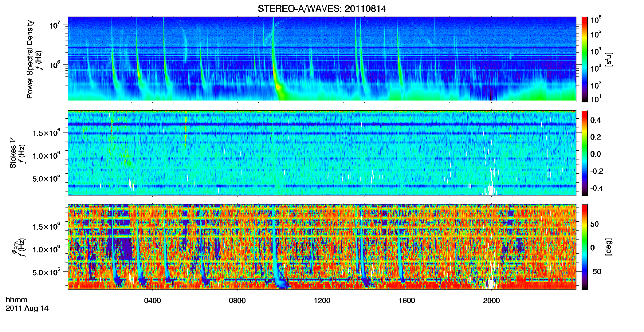644x332 pixels.
Task: Click the power spectral density colorbar
Action: 585,59
